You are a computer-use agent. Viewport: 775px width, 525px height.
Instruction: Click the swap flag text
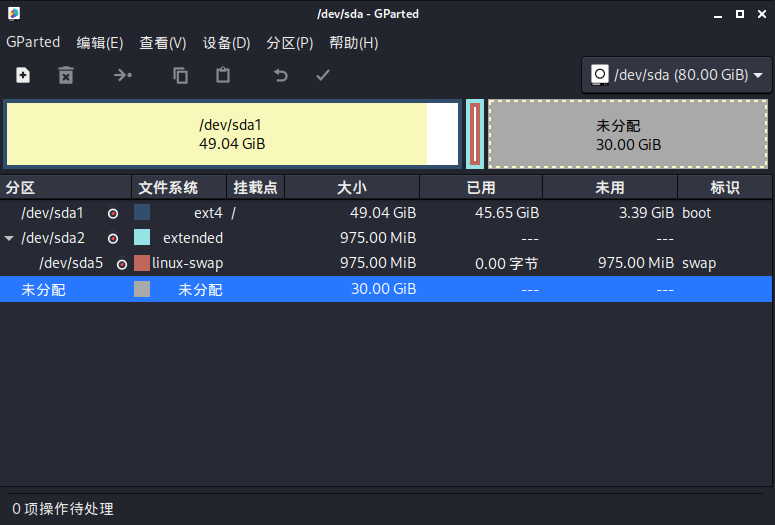point(699,263)
